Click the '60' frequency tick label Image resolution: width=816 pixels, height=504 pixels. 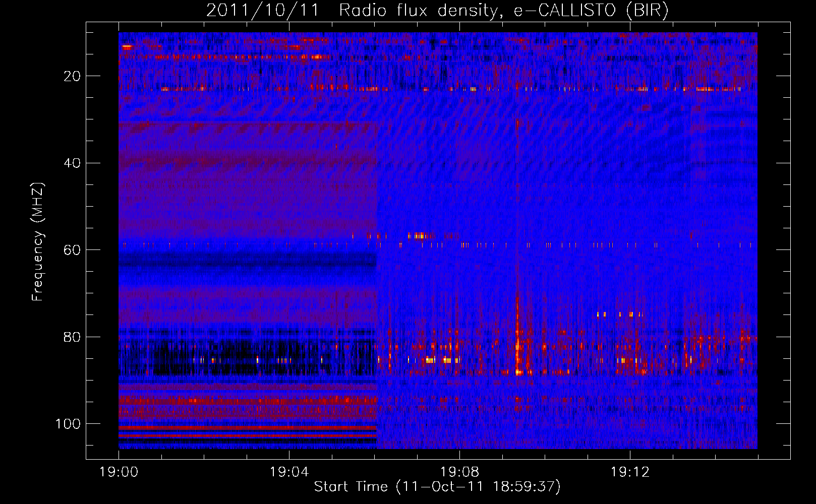(x=73, y=250)
